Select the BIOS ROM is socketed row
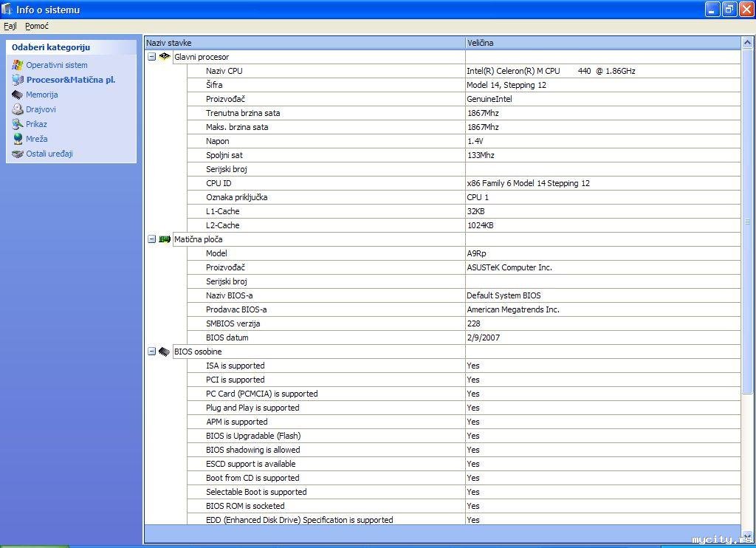756x548 pixels. (464, 506)
